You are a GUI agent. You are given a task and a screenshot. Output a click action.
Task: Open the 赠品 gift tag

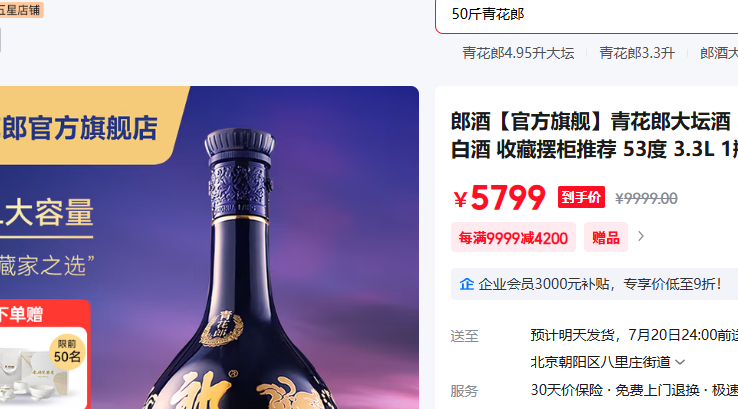pos(606,237)
